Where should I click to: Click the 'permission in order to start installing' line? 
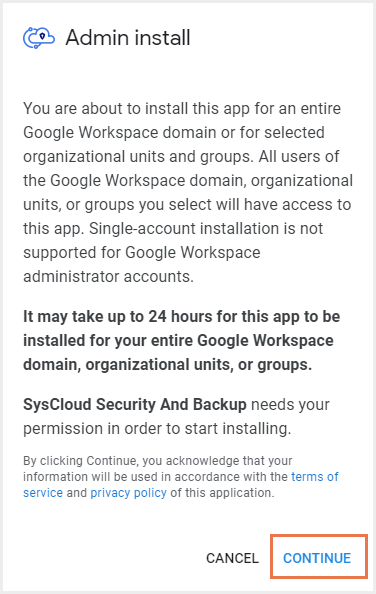point(157,429)
